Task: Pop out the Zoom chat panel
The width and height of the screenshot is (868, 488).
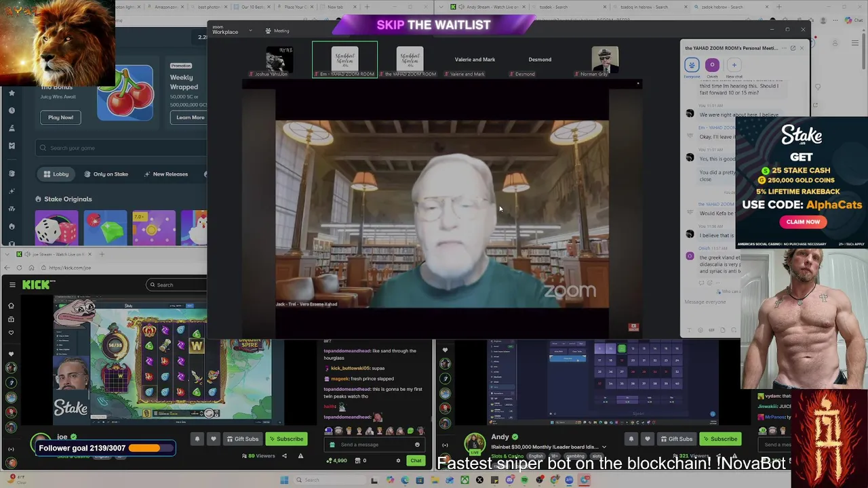Action: (x=793, y=48)
